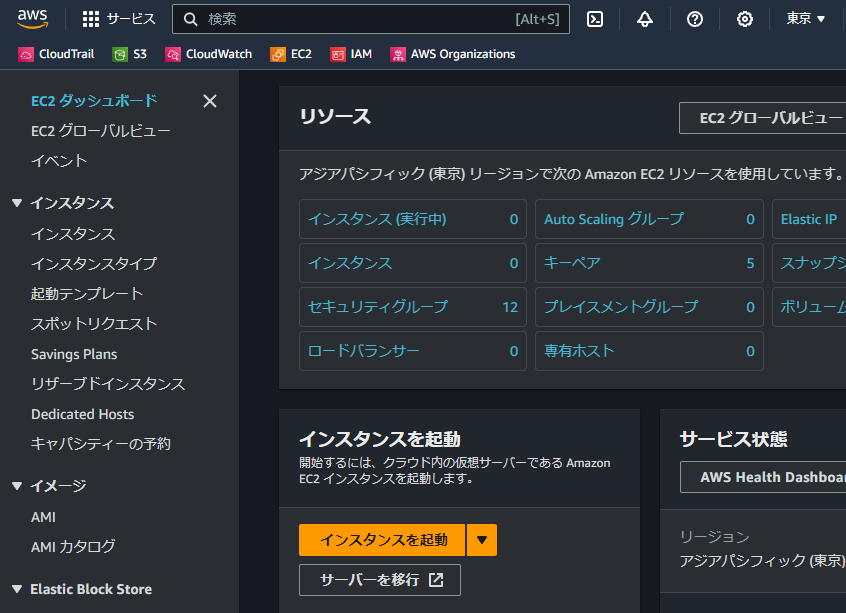Select 起動テンプレート in sidebar
Viewport: 846px width, 613px height.
(87, 294)
